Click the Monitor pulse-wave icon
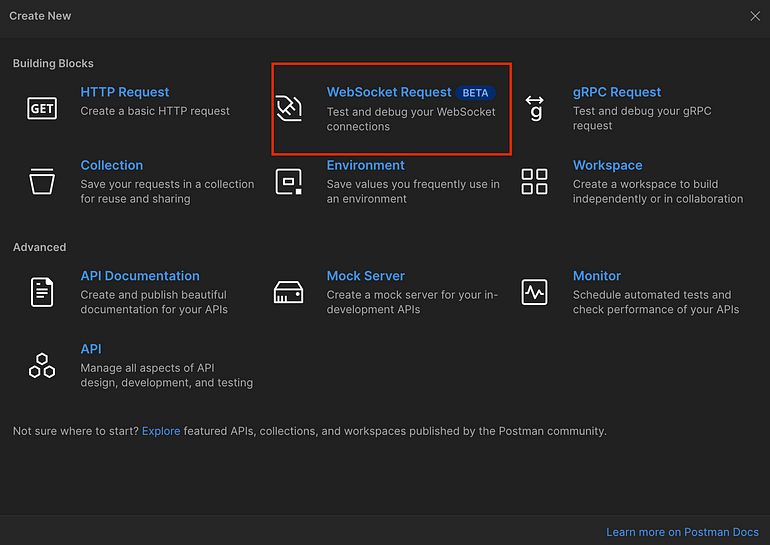The width and height of the screenshot is (770, 545). (x=534, y=292)
